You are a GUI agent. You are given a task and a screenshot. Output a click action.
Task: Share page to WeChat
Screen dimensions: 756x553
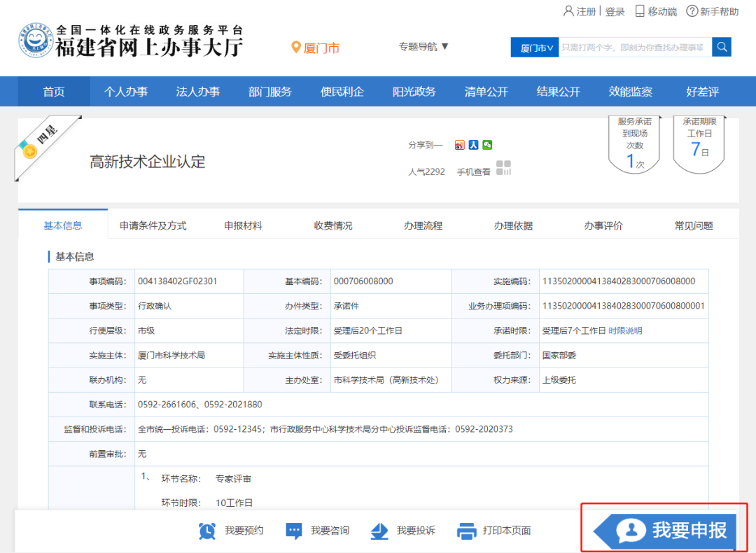(487, 145)
